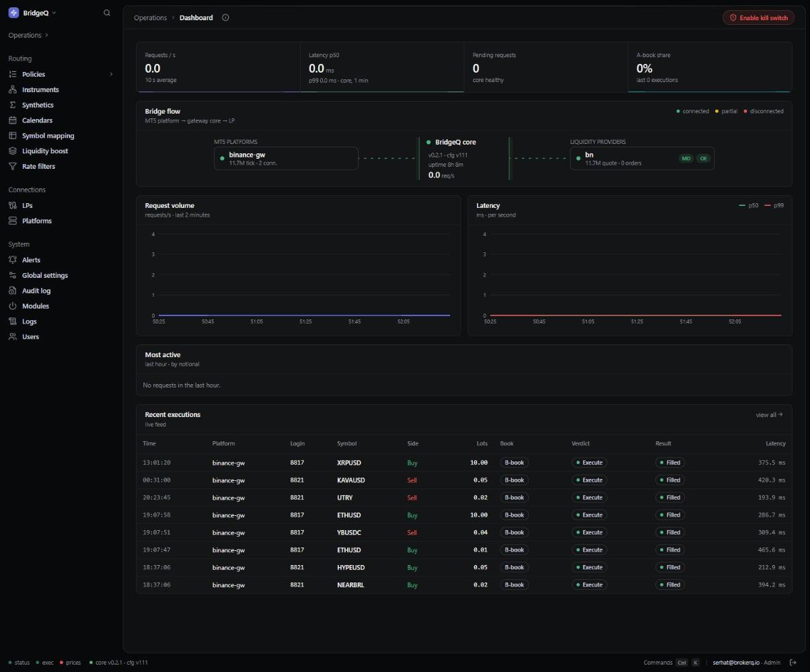810x672 pixels.
Task: Click the OE badge on bn provider
Action: [703, 159]
